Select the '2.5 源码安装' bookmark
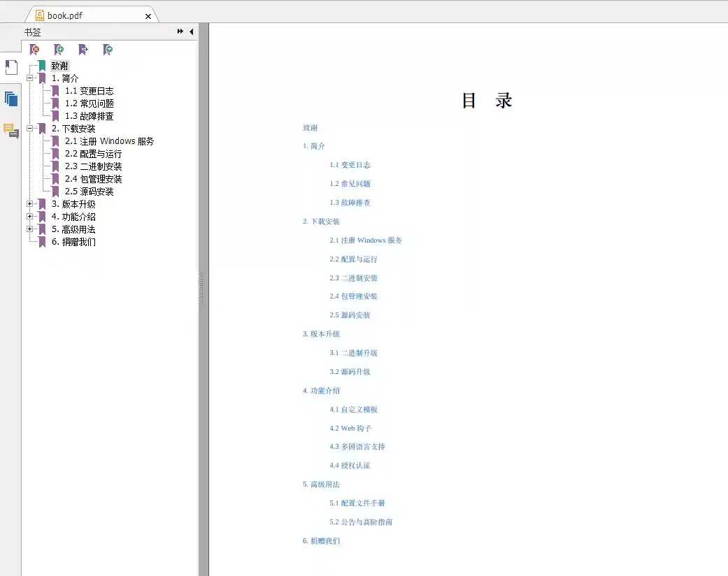This screenshot has width=728, height=576. tap(89, 192)
